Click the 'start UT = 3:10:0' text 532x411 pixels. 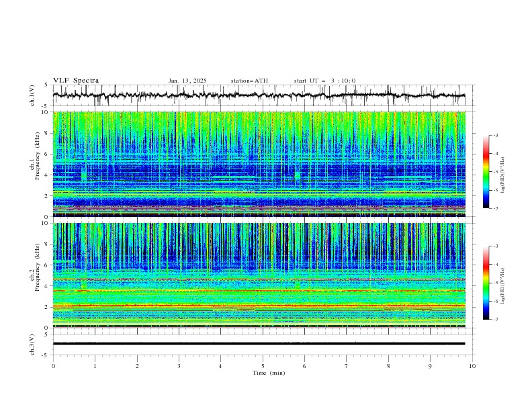tap(324, 81)
